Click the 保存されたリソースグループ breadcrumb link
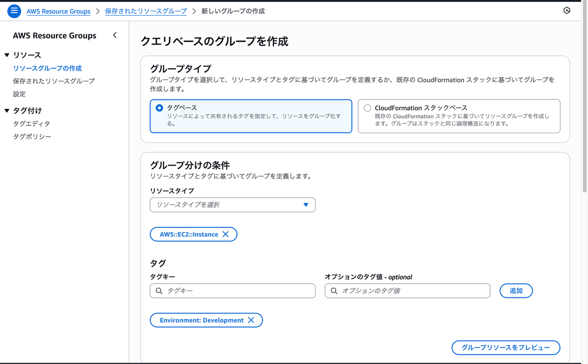This screenshot has width=588, height=364. tap(146, 11)
